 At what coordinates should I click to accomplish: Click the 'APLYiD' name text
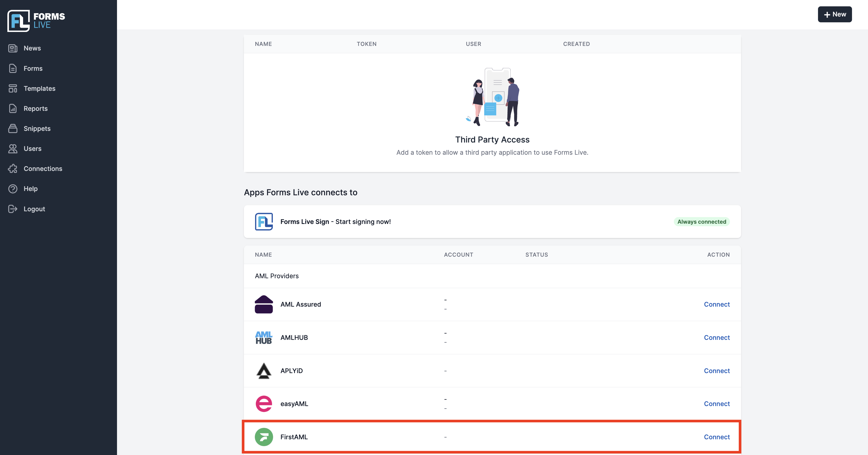[291, 371]
